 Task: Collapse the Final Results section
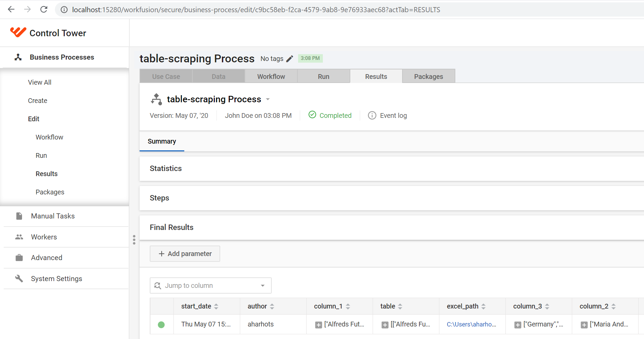[x=392, y=228]
